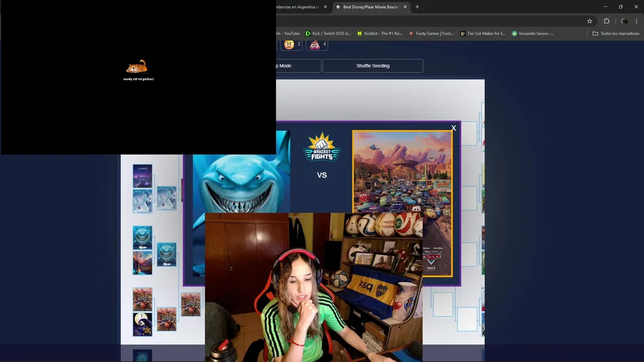Click the Shuffle Seeding button
Screen dimensions: 644x362
pyautogui.click(x=373, y=66)
